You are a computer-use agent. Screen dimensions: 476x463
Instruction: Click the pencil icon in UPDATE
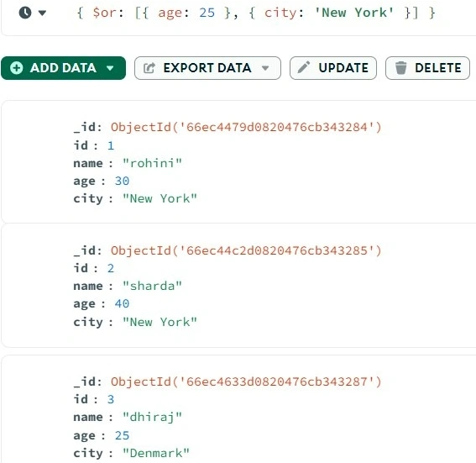tap(304, 67)
